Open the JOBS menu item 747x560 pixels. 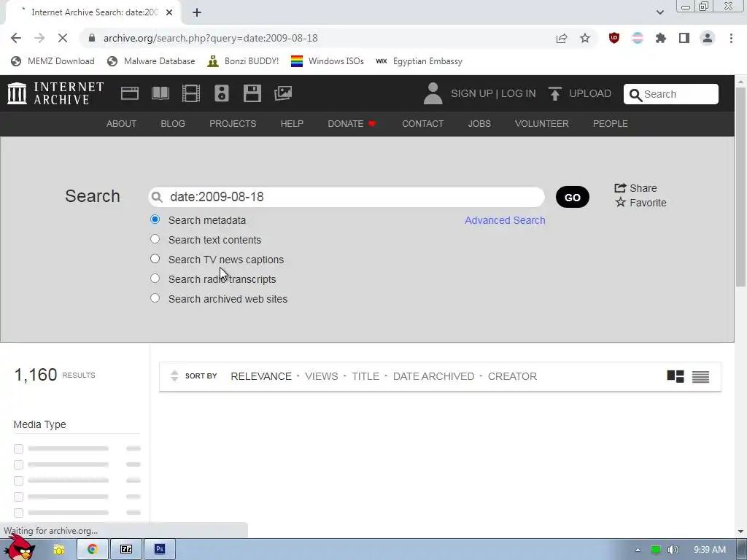(479, 124)
